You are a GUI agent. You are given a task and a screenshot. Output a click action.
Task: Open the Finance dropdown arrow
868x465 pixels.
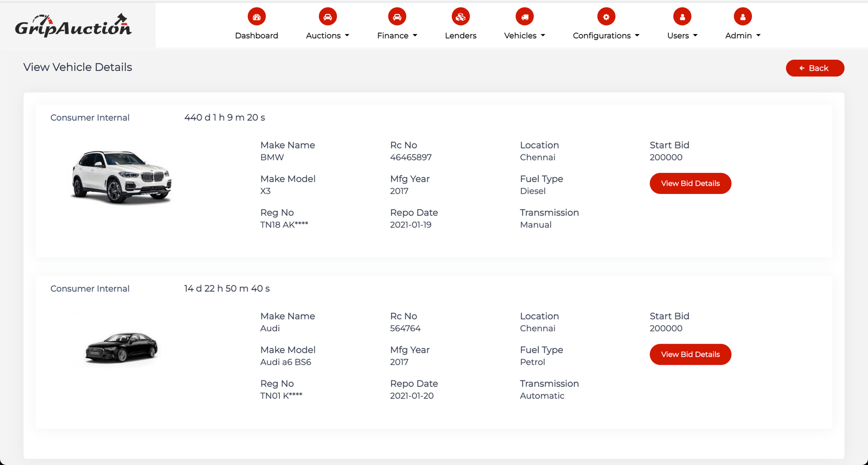point(415,36)
